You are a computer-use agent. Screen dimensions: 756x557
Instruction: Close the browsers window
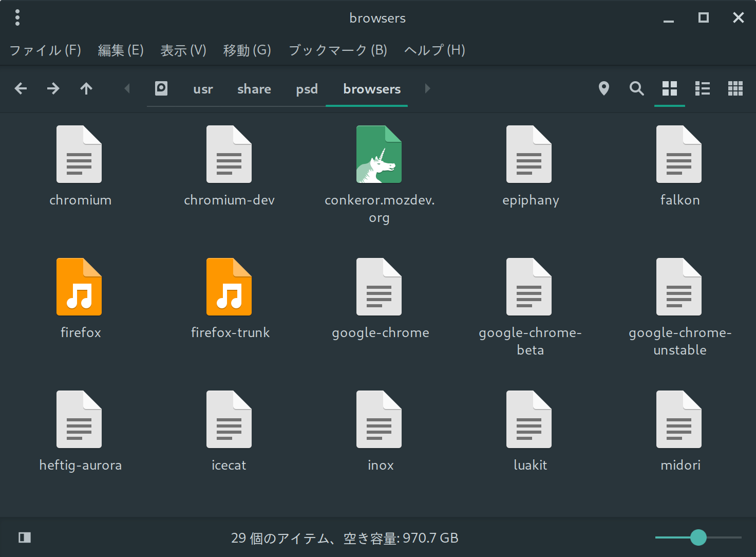tap(739, 18)
